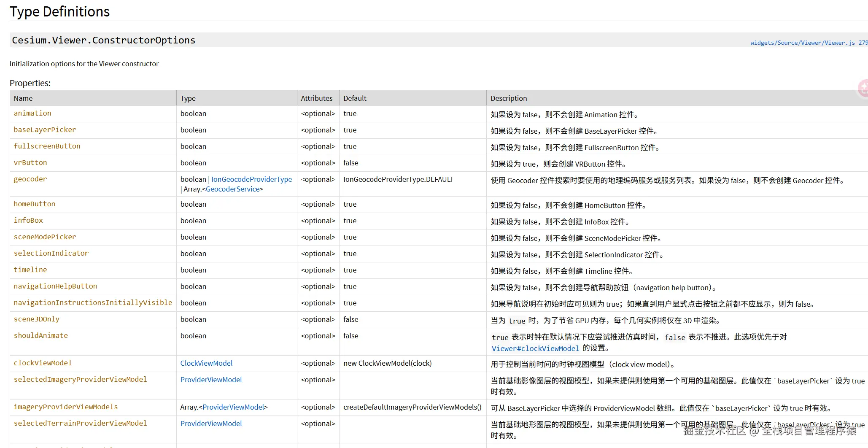Image resolution: width=868 pixels, height=448 pixels.
Task: Click the clockViewModel property name
Action: point(43,363)
